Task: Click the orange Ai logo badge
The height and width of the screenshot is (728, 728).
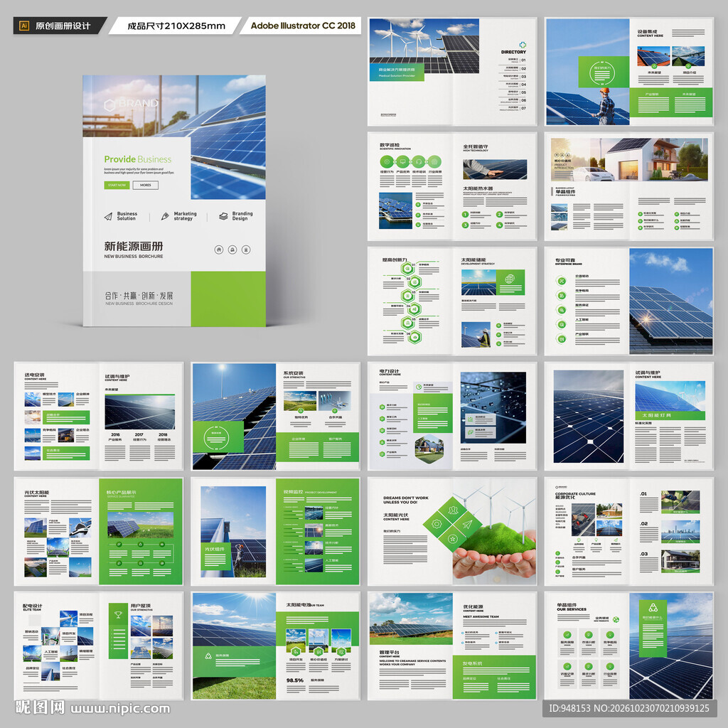Action: pos(24,26)
